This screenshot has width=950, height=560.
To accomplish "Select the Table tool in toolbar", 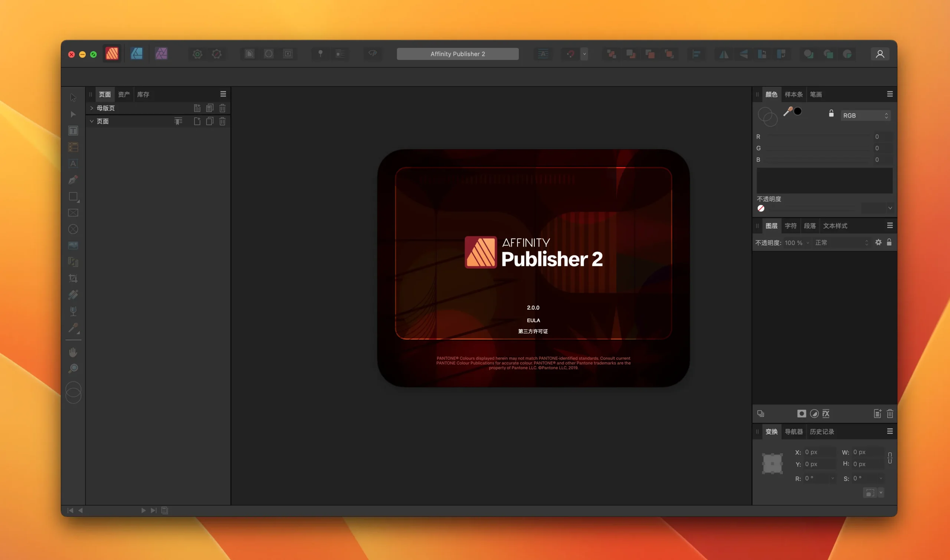I will [x=73, y=147].
